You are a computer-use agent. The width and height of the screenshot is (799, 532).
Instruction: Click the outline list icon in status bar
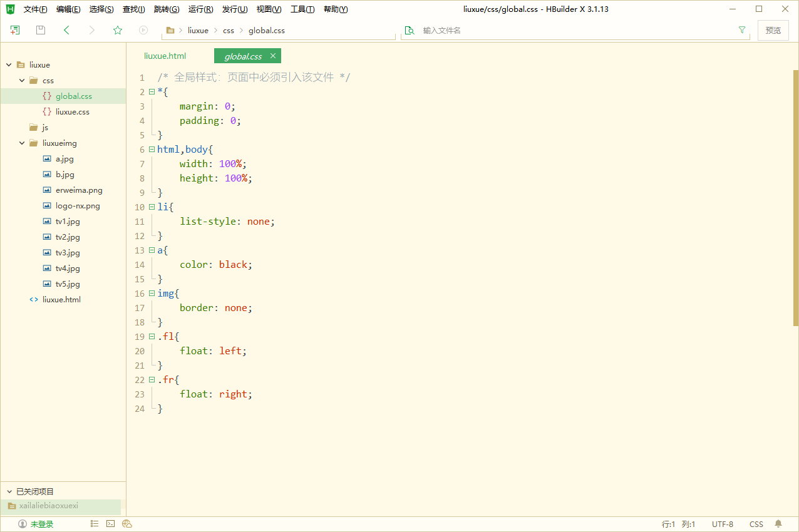(95, 524)
